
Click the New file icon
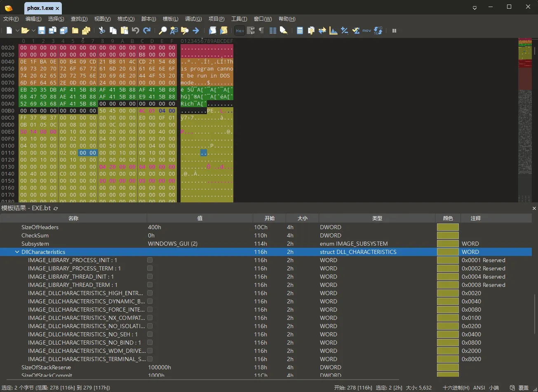point(9,31)
